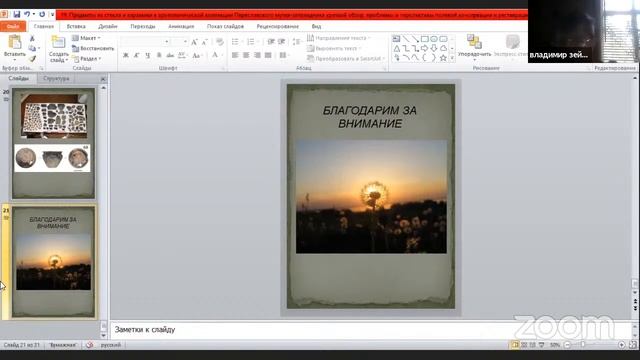Click Создать слайд button
The height and width of the screenshot is (360, 640).
pos(59,49)
